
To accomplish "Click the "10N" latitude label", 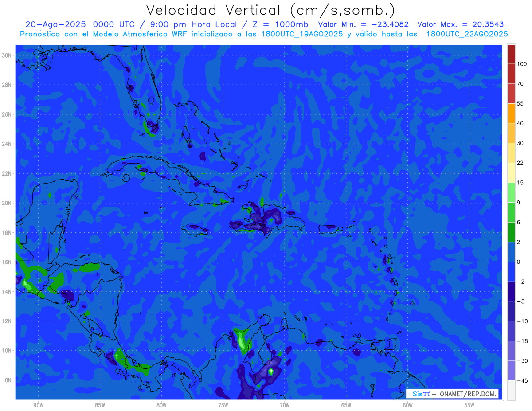I will coord(7,351).
